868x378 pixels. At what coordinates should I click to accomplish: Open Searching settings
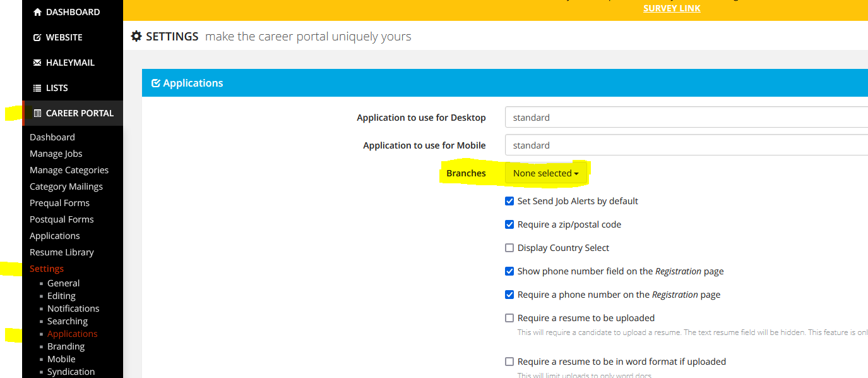coord(68,321)
